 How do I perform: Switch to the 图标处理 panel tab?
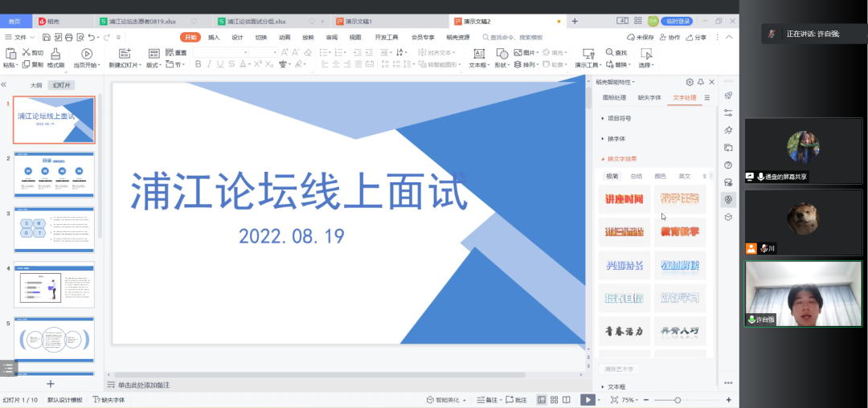(614, 98)
